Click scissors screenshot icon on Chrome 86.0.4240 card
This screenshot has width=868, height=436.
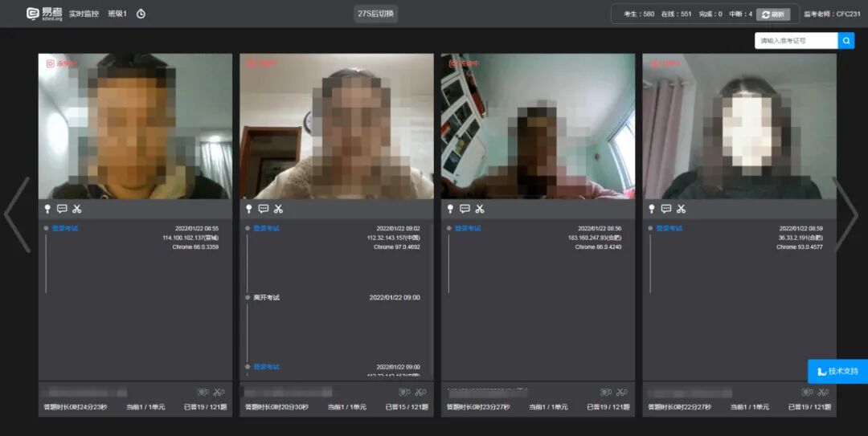[480, 209]
